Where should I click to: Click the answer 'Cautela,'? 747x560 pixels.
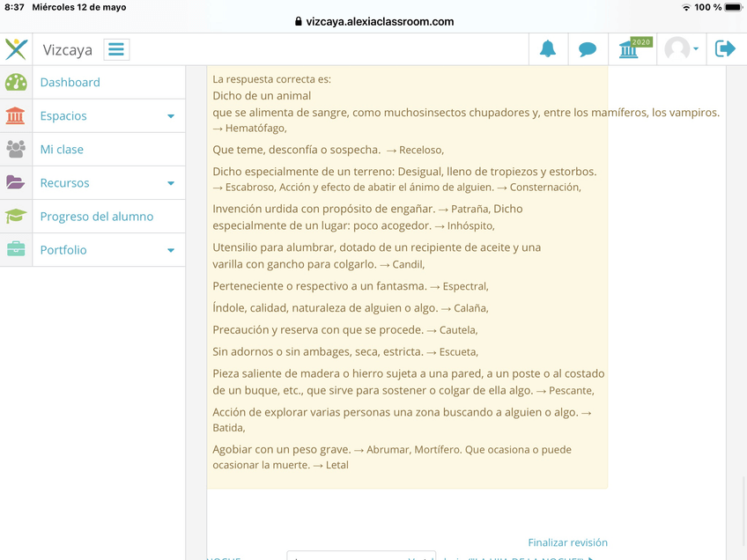click(458, 330)
